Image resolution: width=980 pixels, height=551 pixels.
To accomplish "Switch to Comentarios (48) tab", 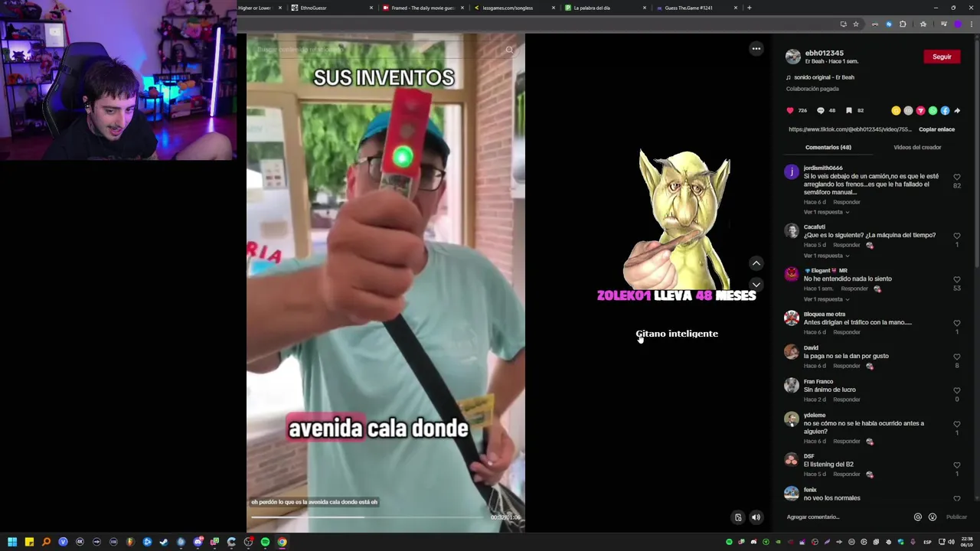I will tap(828, 147).
